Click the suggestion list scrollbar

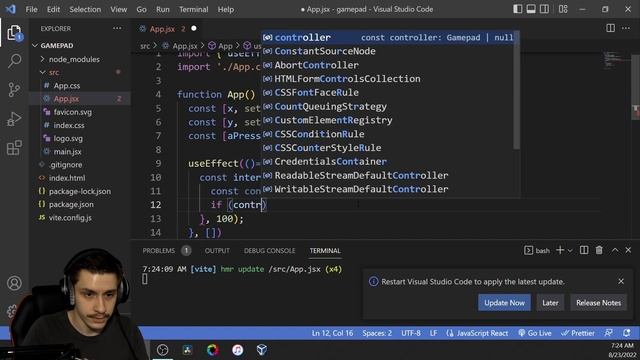[517, 91]
